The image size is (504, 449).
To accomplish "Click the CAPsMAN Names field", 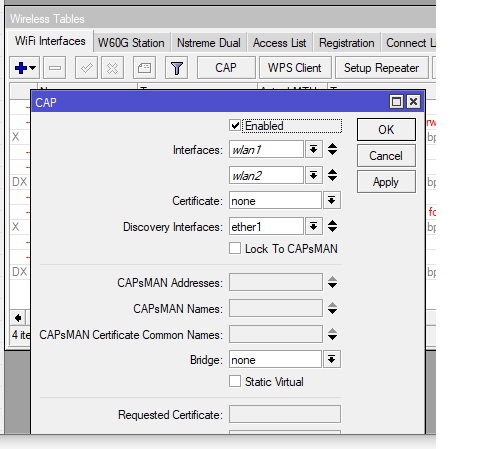I will pos(276,308).
